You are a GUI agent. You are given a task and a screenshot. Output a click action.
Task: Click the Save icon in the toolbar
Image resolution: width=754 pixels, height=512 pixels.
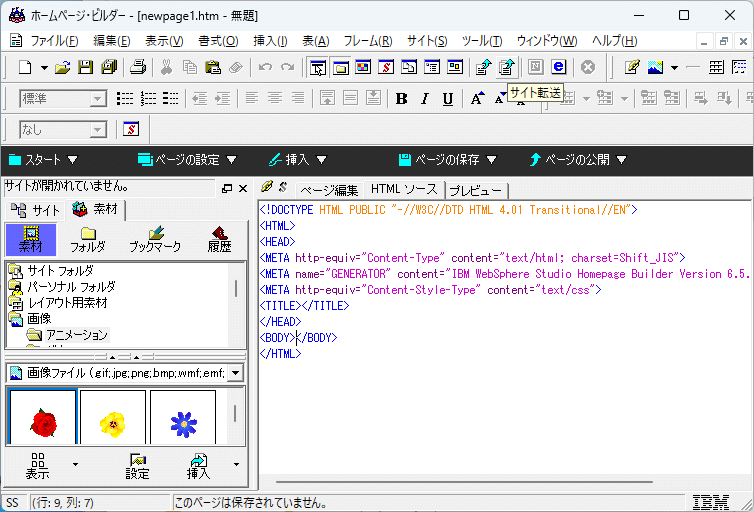(x=85, y=67)
